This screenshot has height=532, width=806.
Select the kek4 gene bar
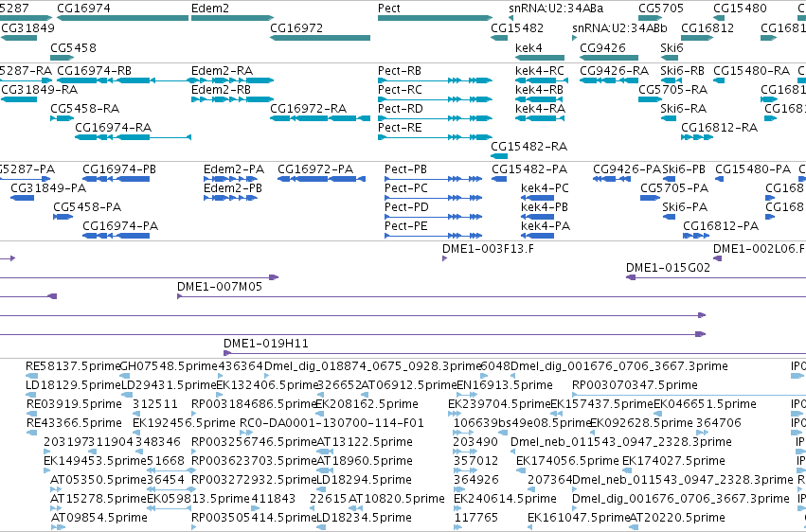click(540, 58)
